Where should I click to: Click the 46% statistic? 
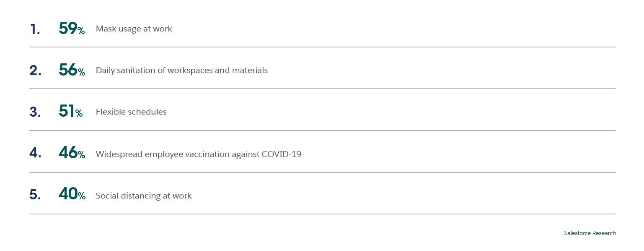coord(72,153)
